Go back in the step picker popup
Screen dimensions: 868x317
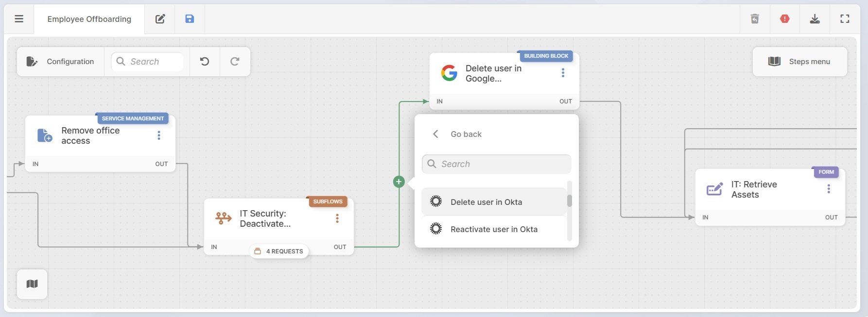point(466,134)
